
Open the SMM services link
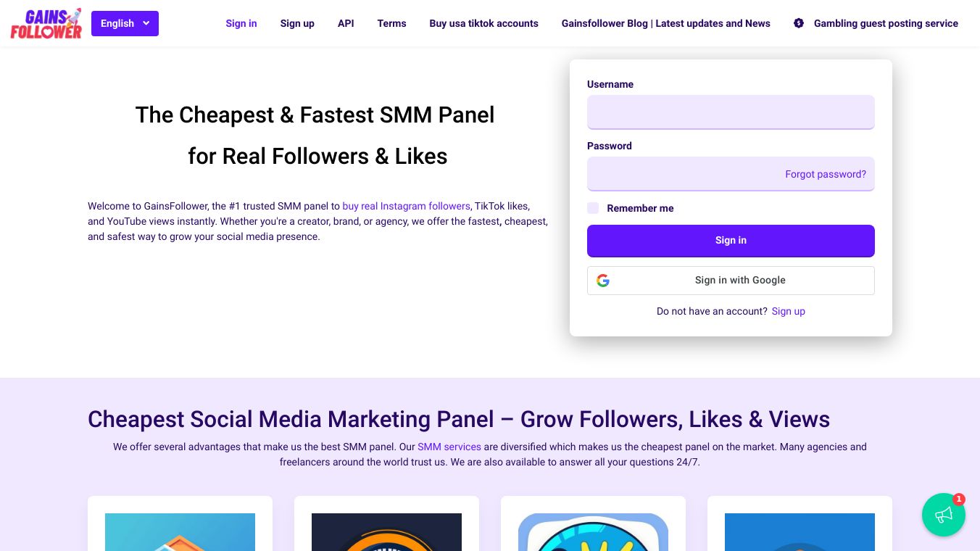(x=449, y=447)
